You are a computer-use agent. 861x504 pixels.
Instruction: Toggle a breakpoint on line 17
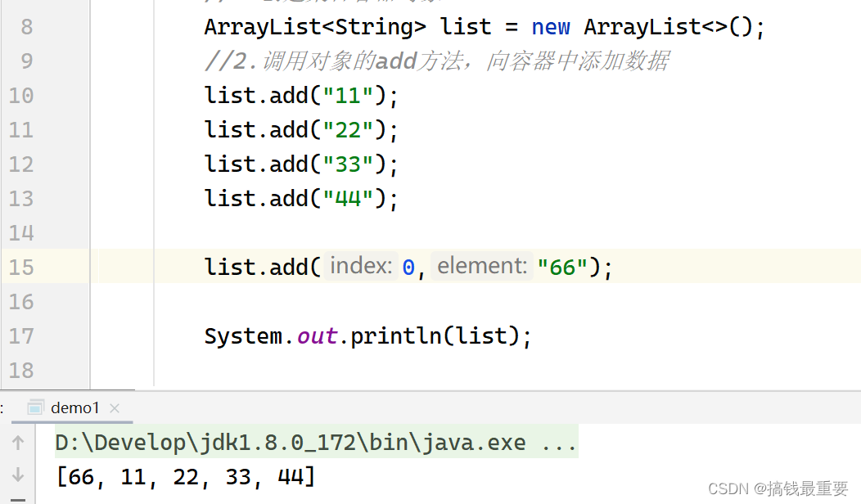tap(123, 335)
